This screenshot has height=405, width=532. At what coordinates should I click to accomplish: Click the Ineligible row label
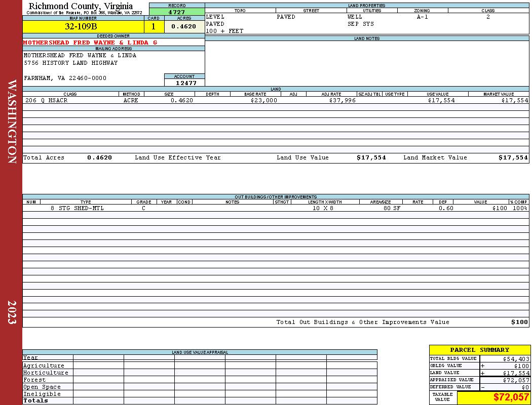tap(42, 394)
